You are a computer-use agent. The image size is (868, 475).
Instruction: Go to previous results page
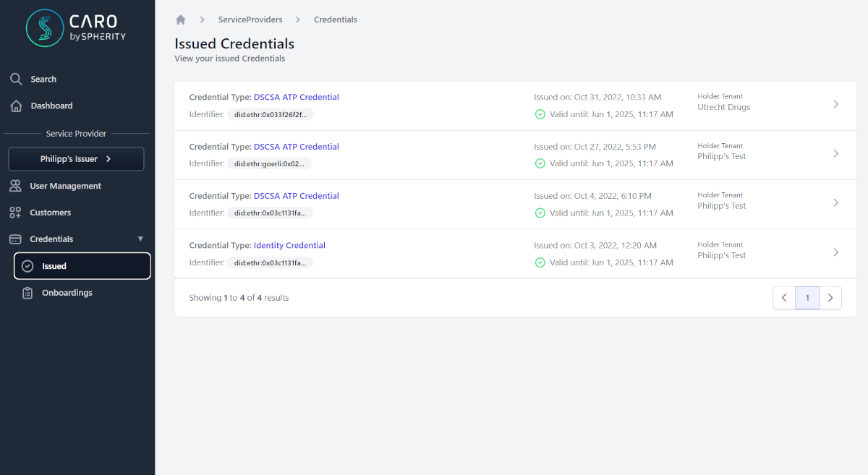[x=784, y=298]
